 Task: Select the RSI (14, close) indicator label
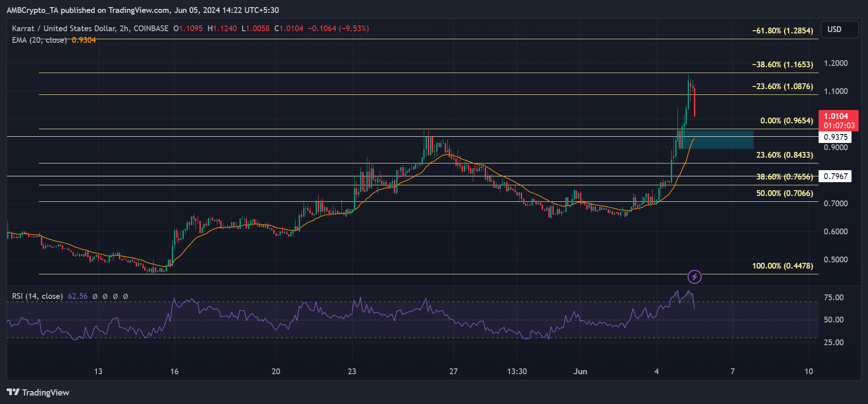pos(37,296)
